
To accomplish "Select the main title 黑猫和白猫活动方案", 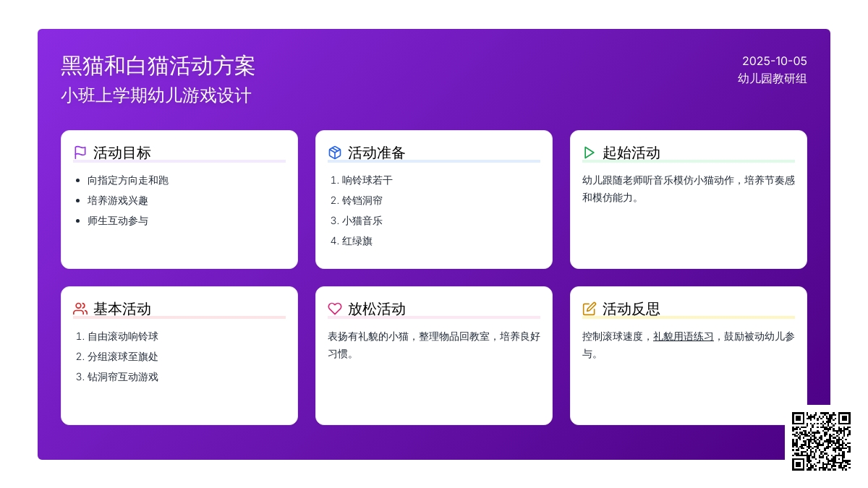I will [158, 66].
